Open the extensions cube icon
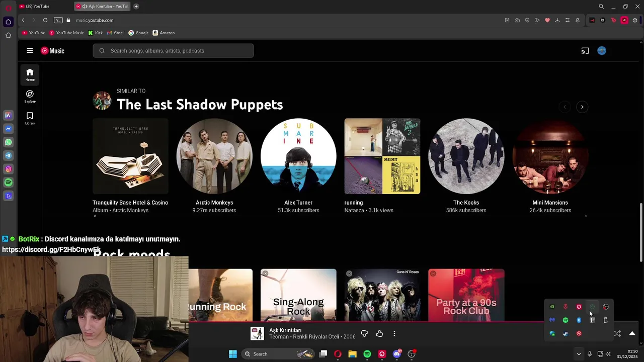 (635, 20)
